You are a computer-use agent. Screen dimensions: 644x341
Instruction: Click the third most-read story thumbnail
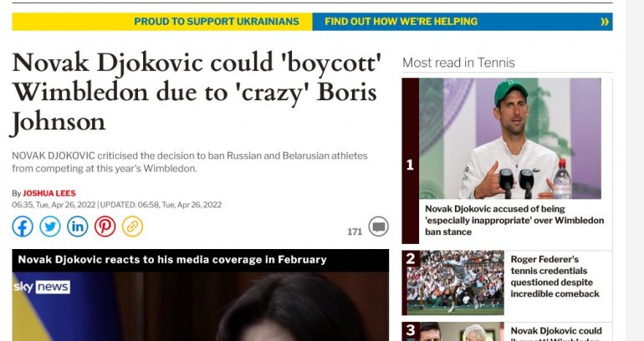[455, 332]
